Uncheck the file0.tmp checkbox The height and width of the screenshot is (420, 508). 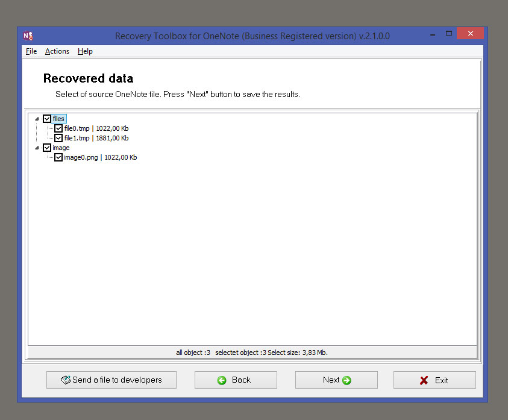pyautogui.click(x=59, y=128)
